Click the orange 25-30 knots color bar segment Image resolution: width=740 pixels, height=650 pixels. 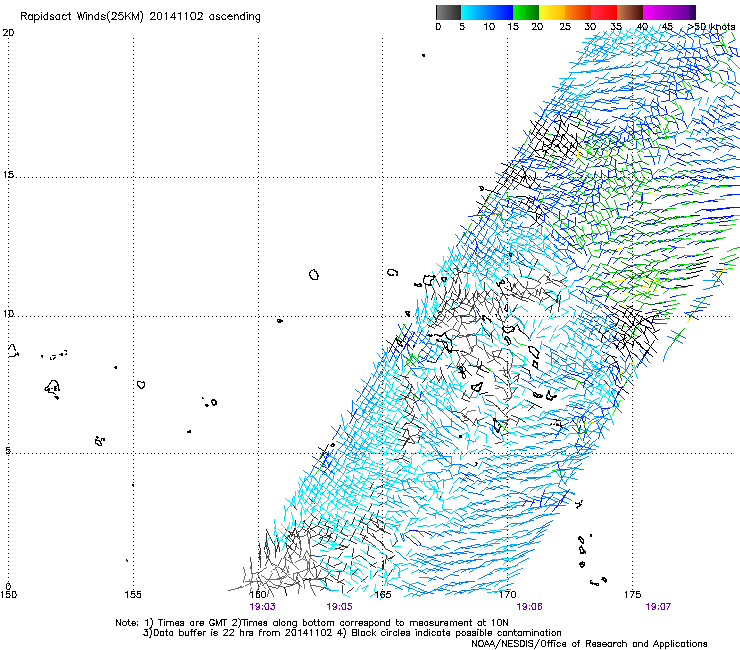tap(578, 12)
